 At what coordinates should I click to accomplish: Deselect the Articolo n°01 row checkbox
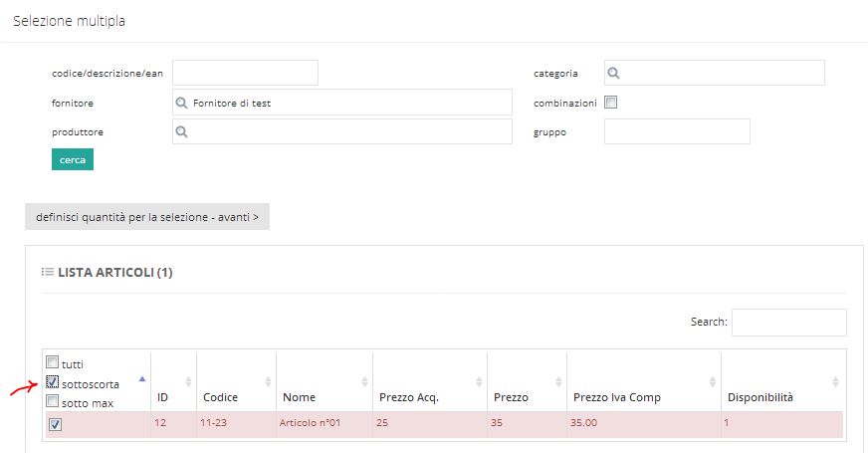(x=55, y=424)
